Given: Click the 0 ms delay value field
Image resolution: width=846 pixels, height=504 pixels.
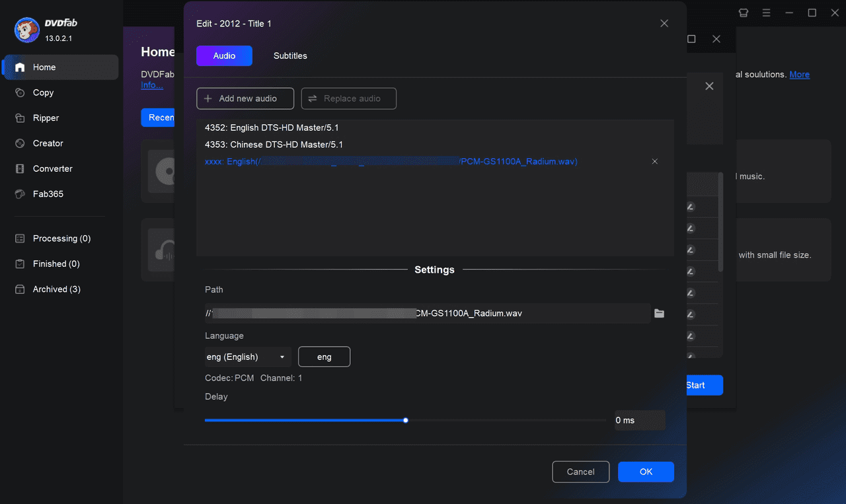Looking at the screenshot, I should coord(640,420).
